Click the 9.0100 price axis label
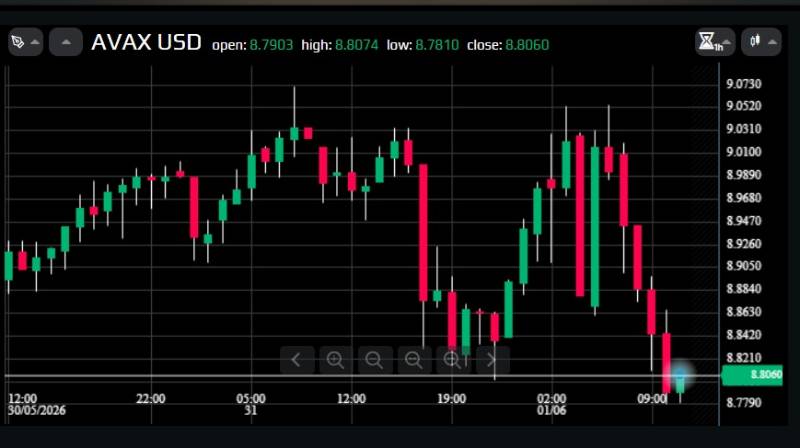 coord(744,152)
